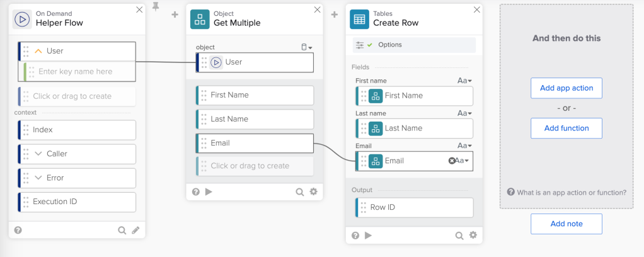Open the object type dropdown in Get Multiple
Image resolution: width=644 pixels, height=257 pixels.
[x=306, y=47]
